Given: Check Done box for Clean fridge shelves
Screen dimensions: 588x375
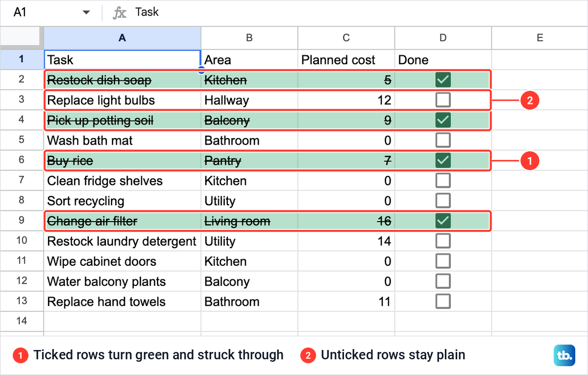Looking at the screenshot, I should [443, 180].
